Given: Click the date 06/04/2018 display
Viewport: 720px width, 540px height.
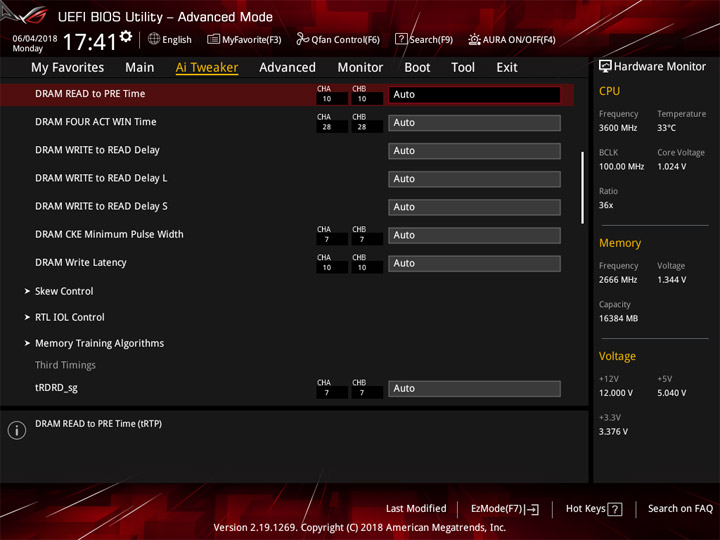Looking at the screenshot, I should click(x=35, y=39).
